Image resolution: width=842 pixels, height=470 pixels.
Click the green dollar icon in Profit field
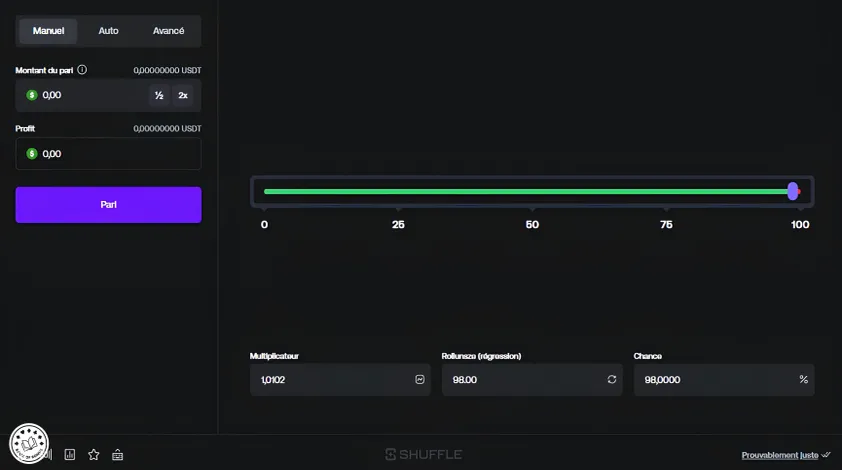[x=32, y=154]
